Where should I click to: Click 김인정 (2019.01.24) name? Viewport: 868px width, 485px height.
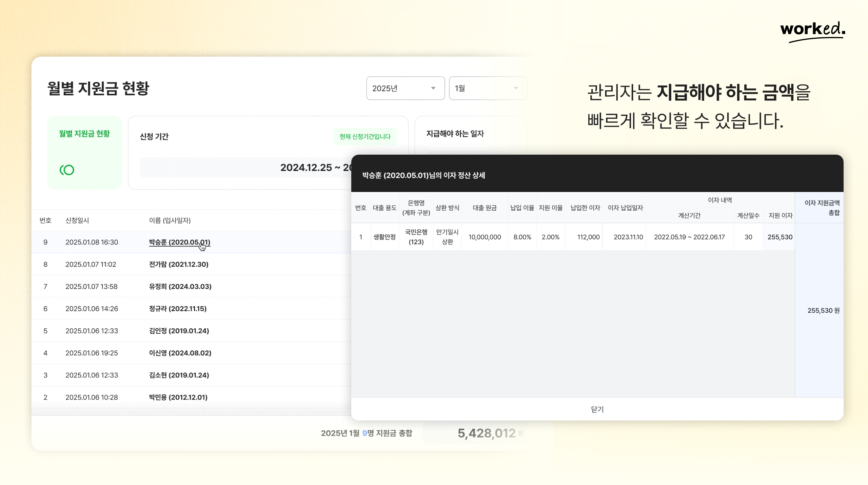[179, 331]
